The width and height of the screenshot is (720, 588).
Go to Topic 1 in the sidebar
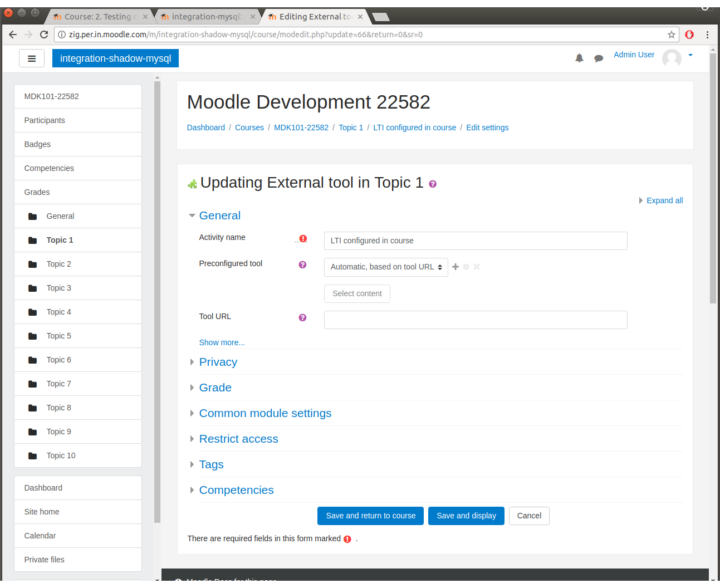[78, 240]
